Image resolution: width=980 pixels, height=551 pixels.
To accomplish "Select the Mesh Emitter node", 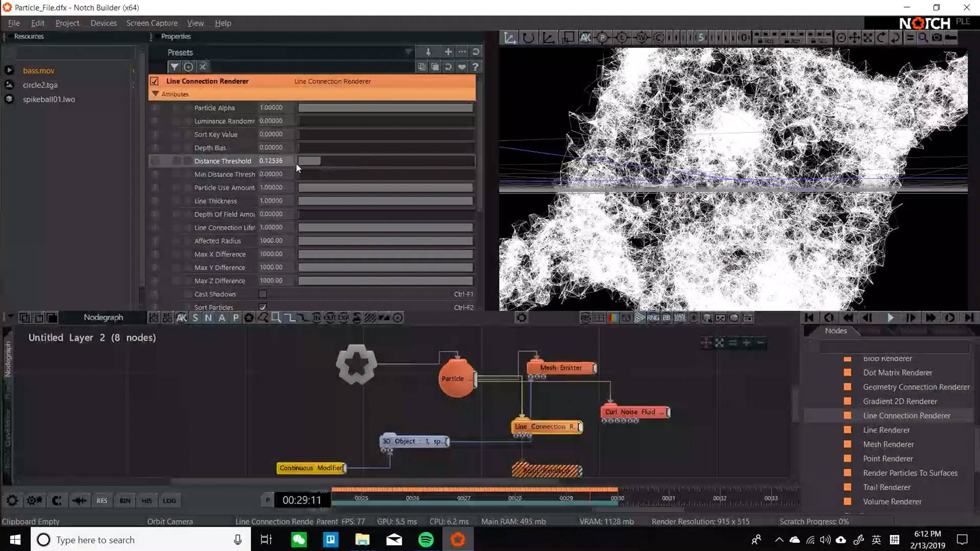I will pos(561,368).
